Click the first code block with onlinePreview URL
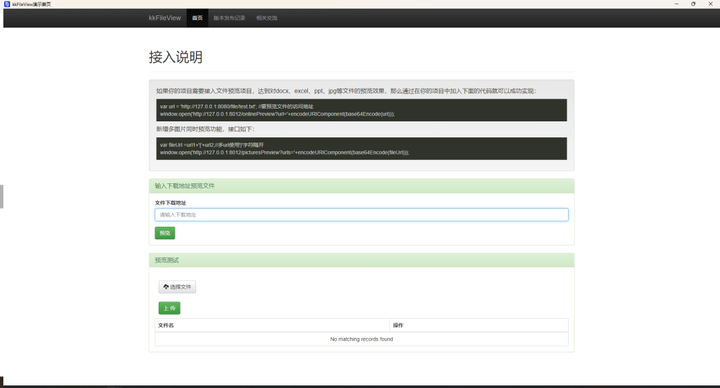Image resolution: width=720 pixels, height=388 pixels. tap(361, 110)
